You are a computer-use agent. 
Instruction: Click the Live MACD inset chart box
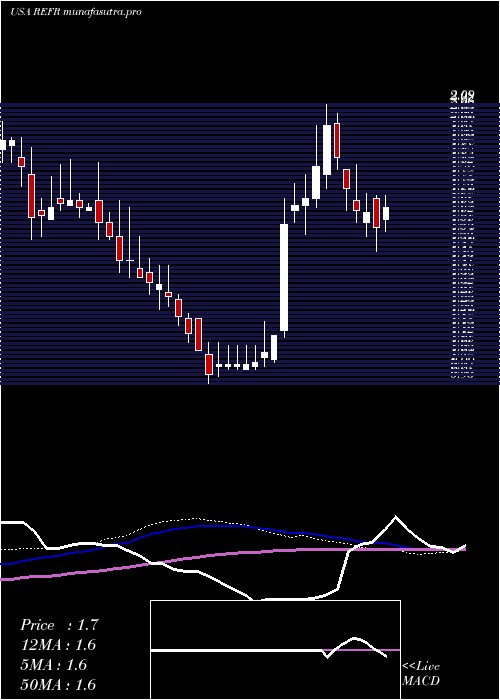[275, 650]
